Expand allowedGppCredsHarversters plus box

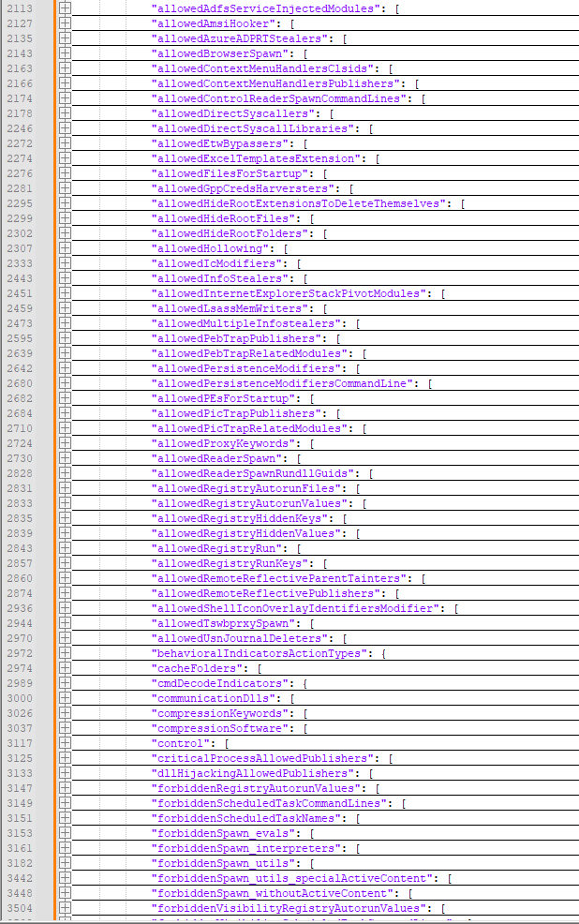(x=65, y=188)
